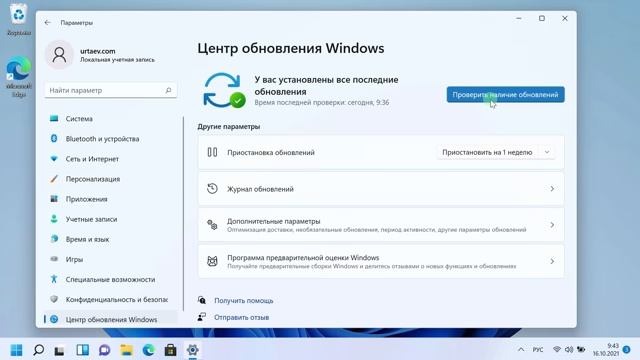Click the Система monitor icon
This screenshot has width=640, height=360.
coord(54,118)
